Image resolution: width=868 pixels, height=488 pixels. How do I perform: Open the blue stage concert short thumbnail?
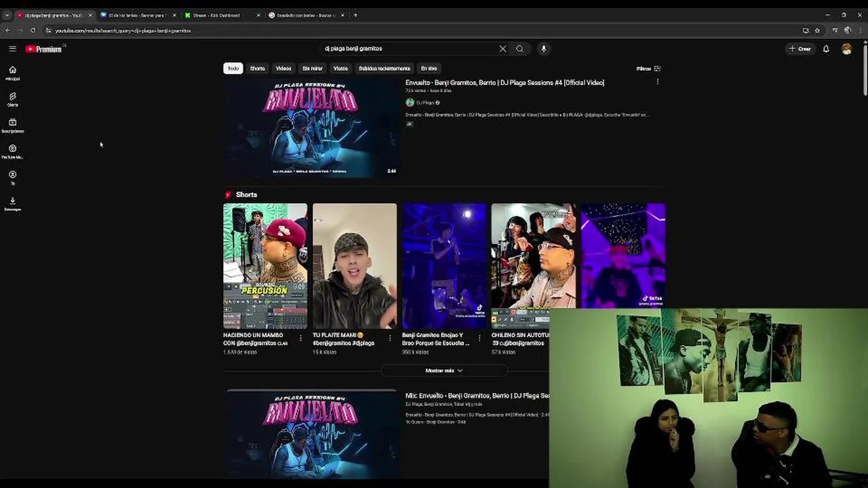pos(444,266)
